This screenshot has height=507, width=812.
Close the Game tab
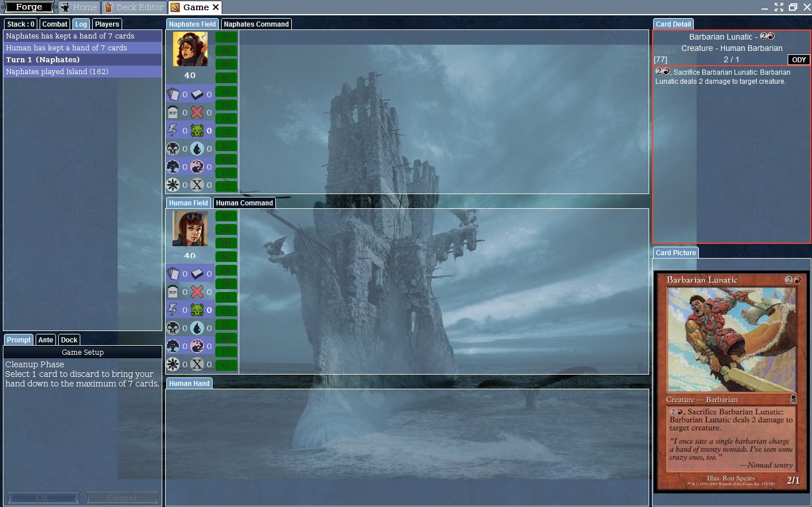pyautogui.click(x=215, y=7)
